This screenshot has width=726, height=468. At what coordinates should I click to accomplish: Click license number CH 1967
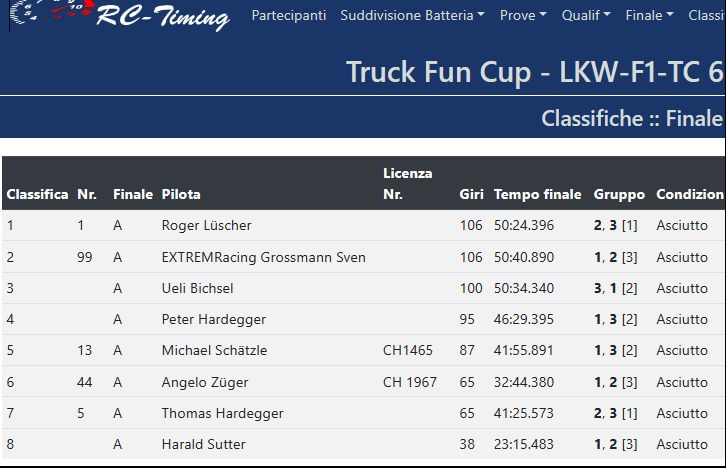[x=409, y=382]
